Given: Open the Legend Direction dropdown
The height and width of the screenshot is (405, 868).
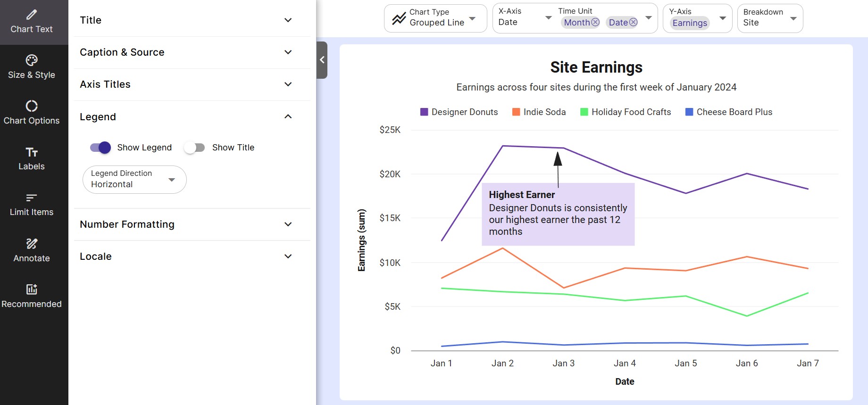Looking at the screenshot, I should click(x=134, y=180).
